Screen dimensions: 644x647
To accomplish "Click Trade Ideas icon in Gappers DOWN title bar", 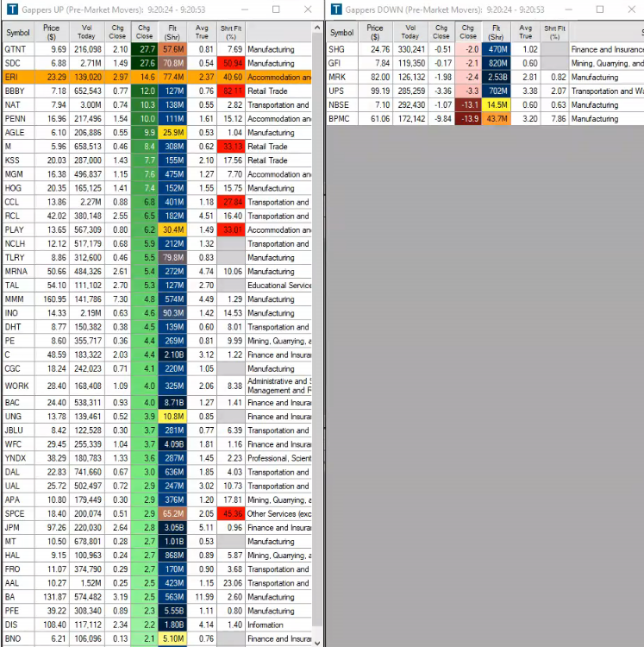I will [x=336, y=9].
